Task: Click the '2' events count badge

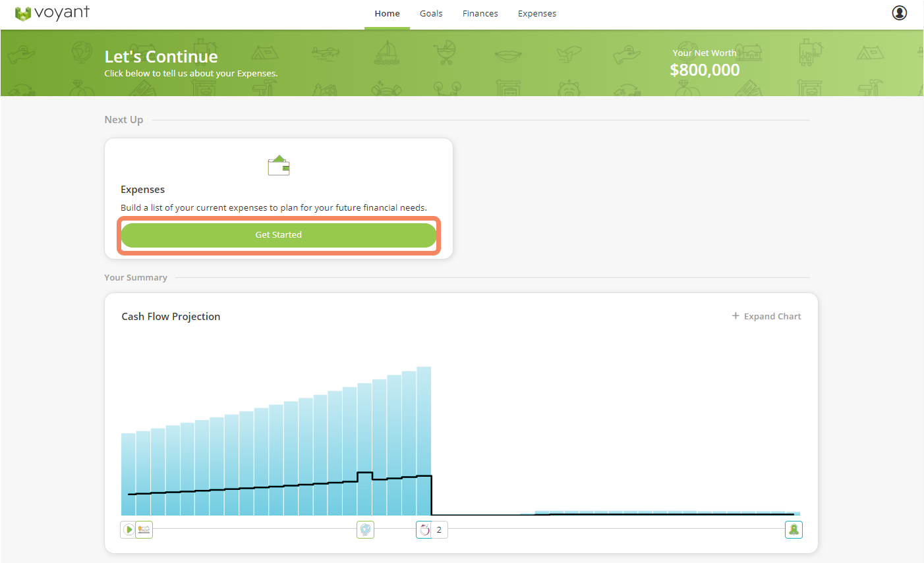Action: tap(440, 529)
